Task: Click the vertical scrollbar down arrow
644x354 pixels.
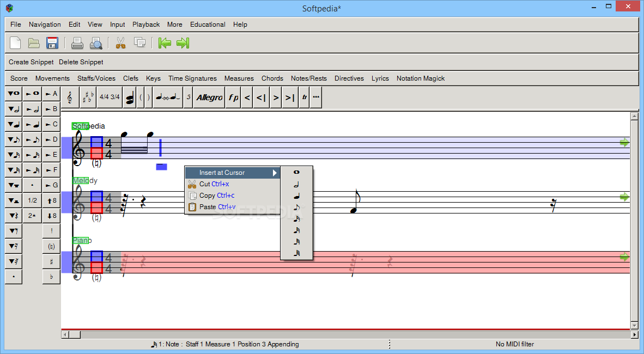Action: (x=634, y=325)
